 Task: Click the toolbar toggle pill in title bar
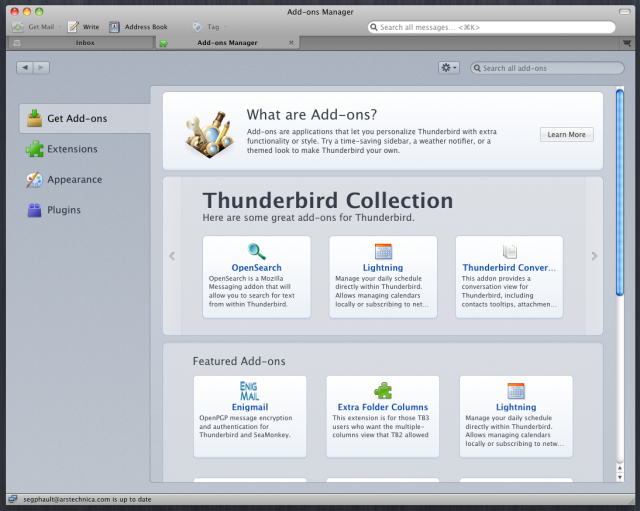[x=625, y=12]
